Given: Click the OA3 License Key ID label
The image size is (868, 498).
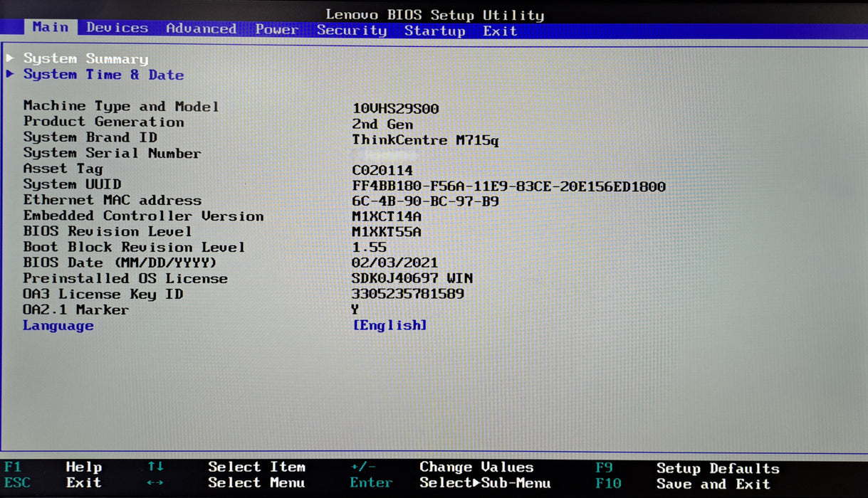Looking at the screenshot, I should (103, 294).
